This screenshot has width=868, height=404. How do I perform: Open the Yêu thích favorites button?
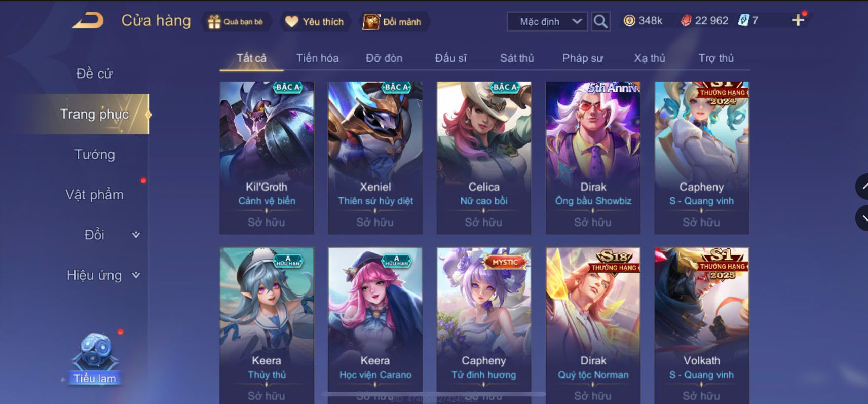(x=314, y=22)
